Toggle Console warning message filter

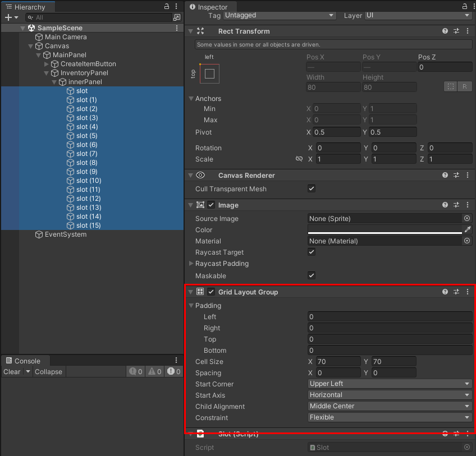point(155,372)
